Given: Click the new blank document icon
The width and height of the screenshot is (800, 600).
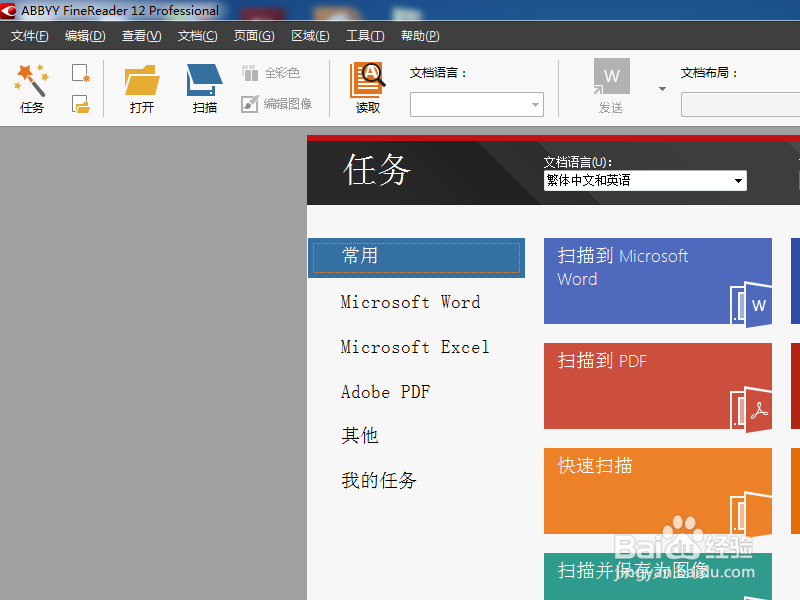Looking at the screenshot, I should (x=81, y=73).
